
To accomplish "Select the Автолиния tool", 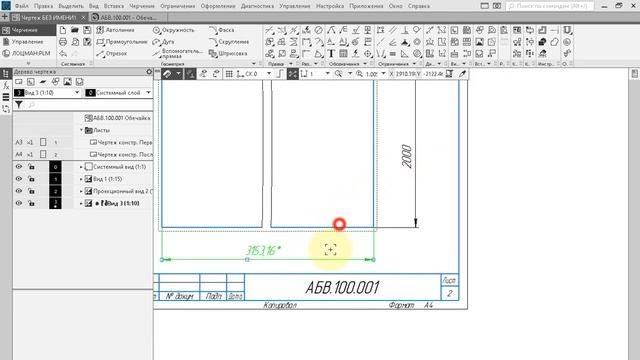I will click(116, 30).
